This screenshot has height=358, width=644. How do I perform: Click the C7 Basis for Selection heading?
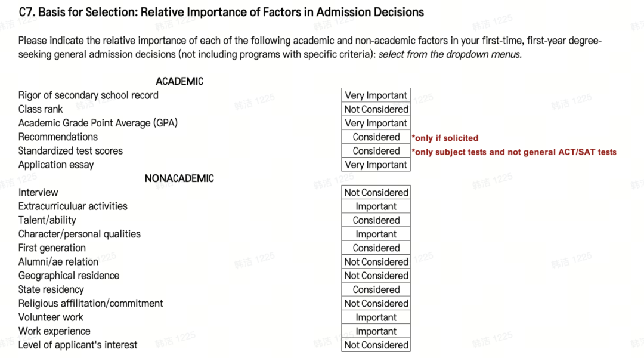coord(221,13)
